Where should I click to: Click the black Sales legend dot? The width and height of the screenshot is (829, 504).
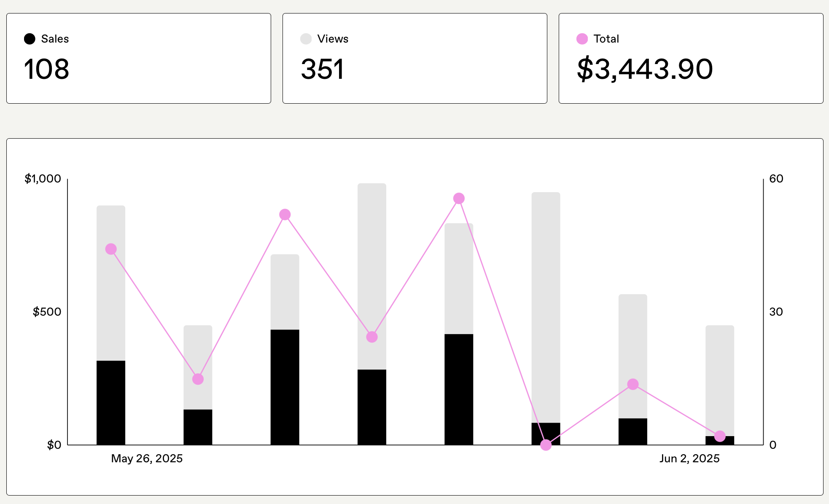pyautogui.click(x=30, y=39)
